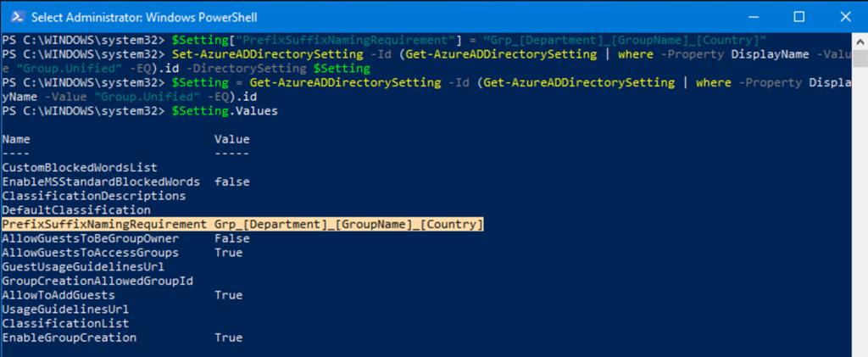Viewport: 868px width, 357px height.
Task: Click the AllowToAddGuests setting name
Action: point(58,295)
